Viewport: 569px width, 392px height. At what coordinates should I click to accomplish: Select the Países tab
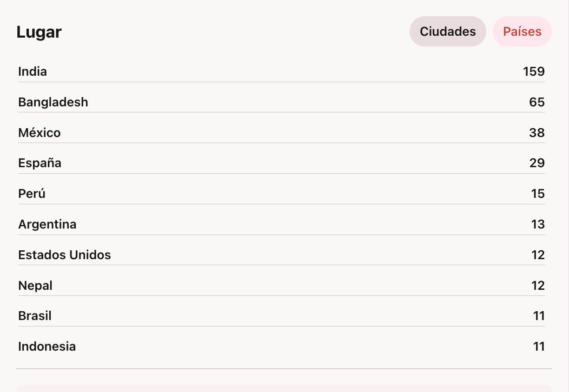pyautogui.click(x=522, y=32)
